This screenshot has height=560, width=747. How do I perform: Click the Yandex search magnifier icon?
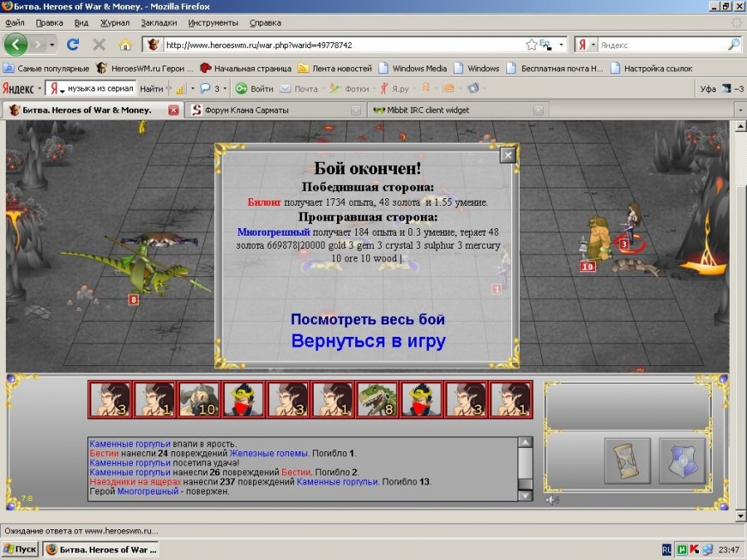pyautogui.click(x=735, y=45)
